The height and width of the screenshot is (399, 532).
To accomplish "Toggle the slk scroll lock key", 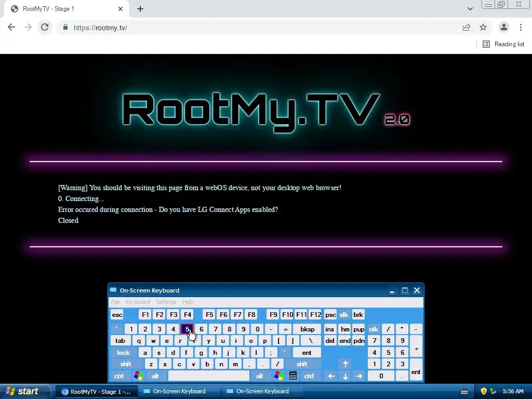I will coord(344,315).
